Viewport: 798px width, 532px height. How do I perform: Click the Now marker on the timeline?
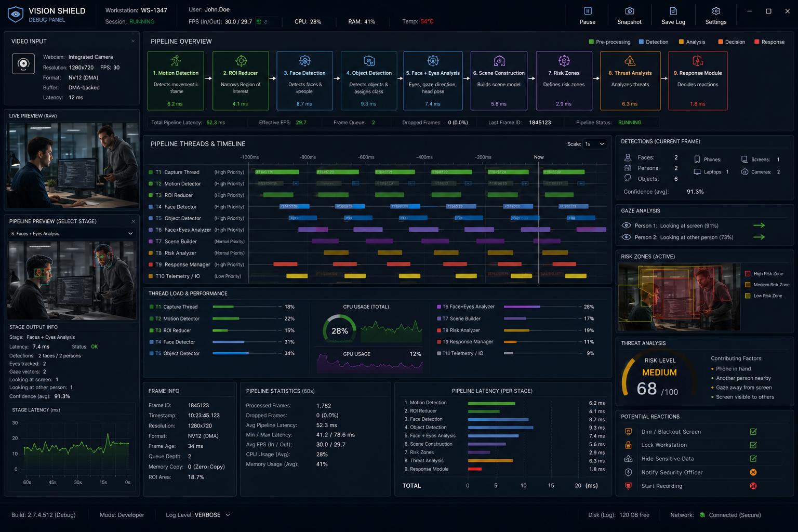click(x=539, y=157)
